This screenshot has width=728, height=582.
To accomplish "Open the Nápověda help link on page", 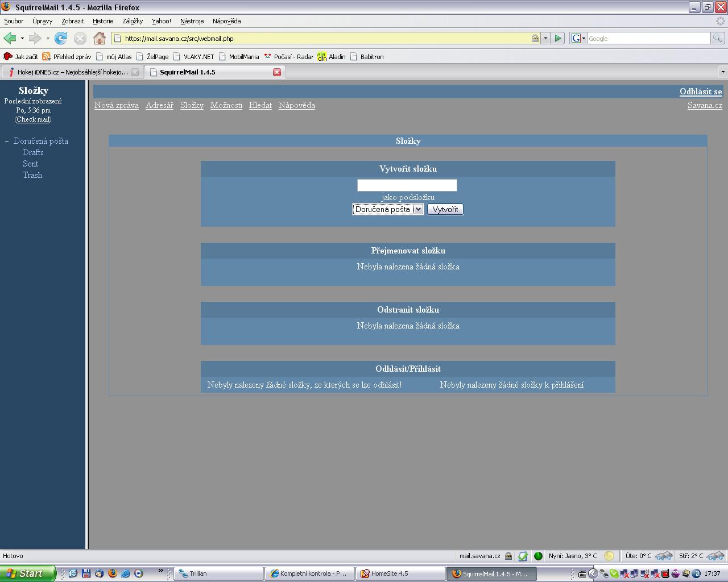I will click(297, 105).
